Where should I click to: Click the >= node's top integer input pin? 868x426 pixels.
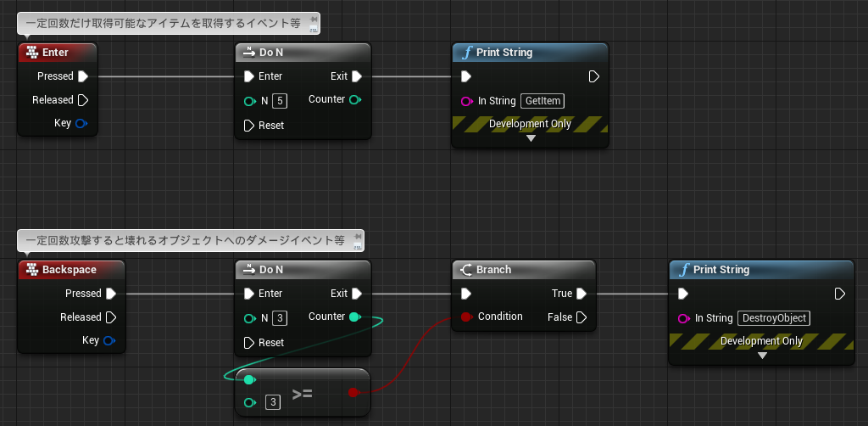(x=250, y=379)
